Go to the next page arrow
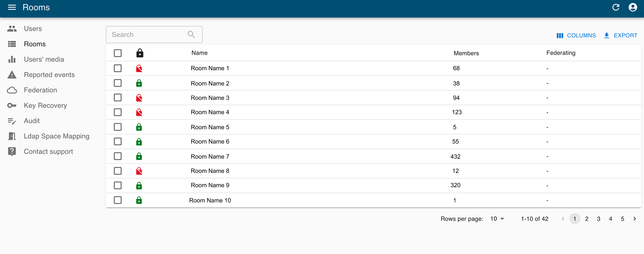Image resolution: width=644 pixels, height=254 pixels. pyautogui.click(x=634, y=219)
